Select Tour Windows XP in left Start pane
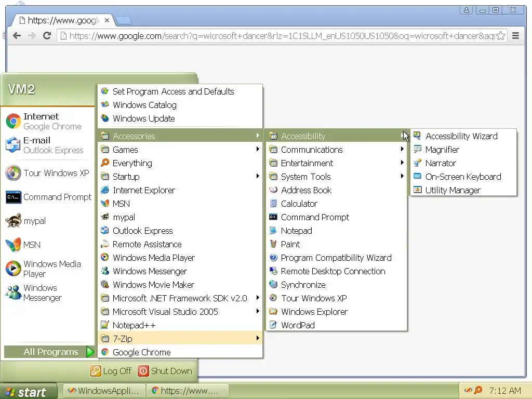The width and height of the screenshot is (532, 399). click(x=47, y=173)
